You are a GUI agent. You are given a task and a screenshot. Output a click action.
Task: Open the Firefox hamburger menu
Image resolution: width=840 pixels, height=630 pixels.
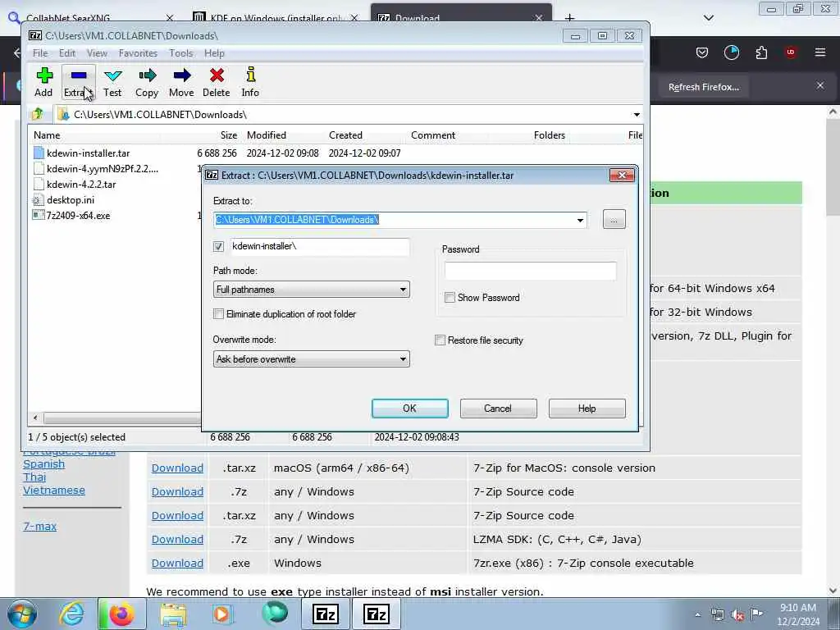click(820, 52)
